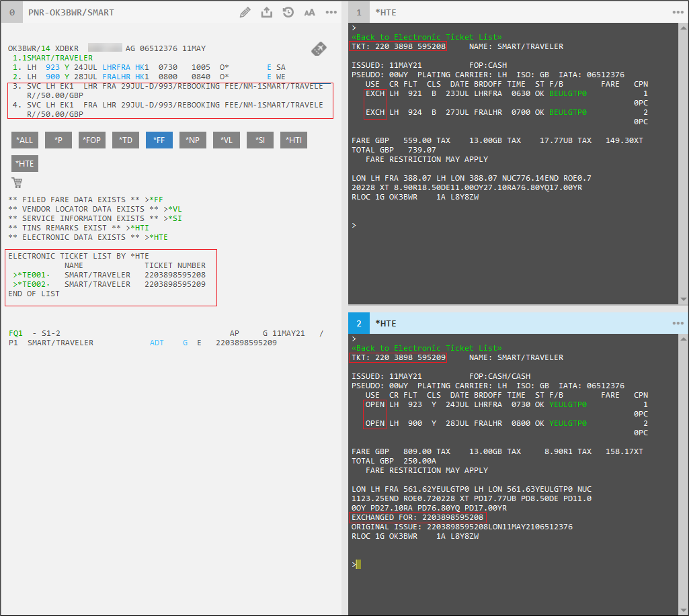
Task: Click the share/export icon in the PNR header
Action: coord(267,12)
